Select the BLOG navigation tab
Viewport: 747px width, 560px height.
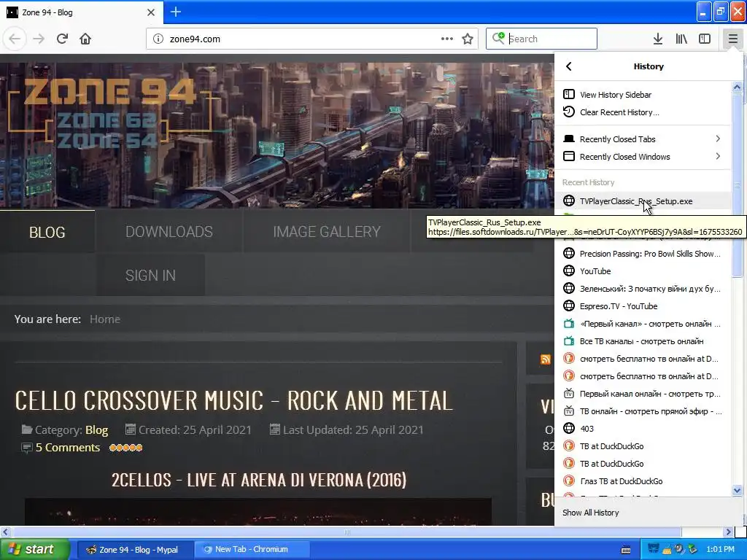click(x=47, y=232)
